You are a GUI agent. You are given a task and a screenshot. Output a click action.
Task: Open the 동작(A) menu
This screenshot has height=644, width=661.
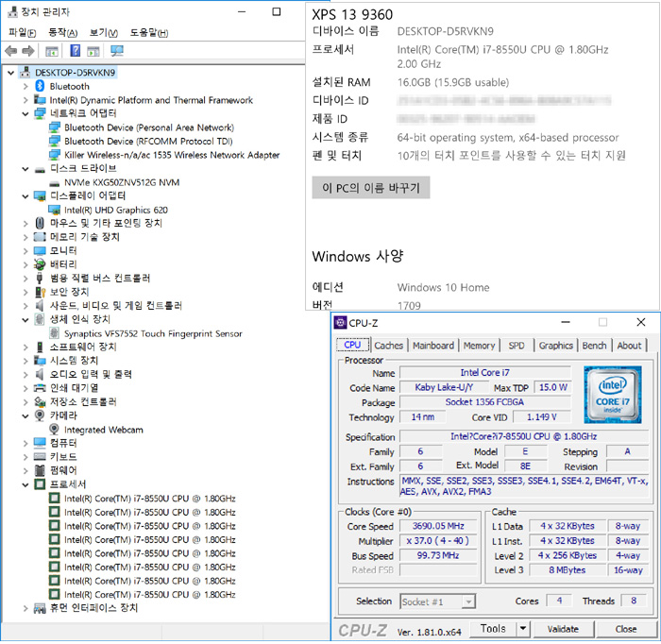pos(63,32)
